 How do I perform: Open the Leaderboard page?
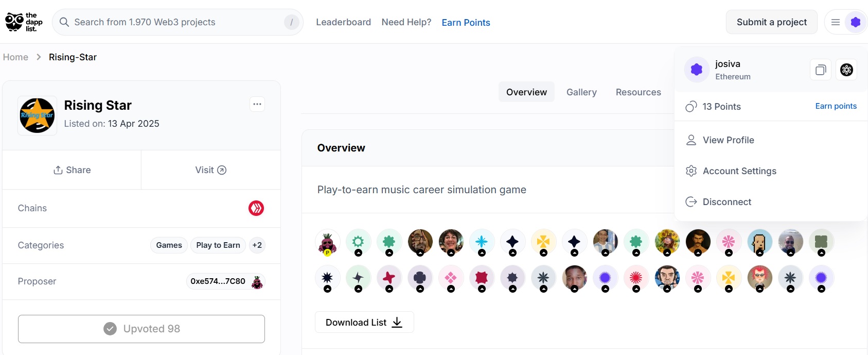click(x=343, y=22)
